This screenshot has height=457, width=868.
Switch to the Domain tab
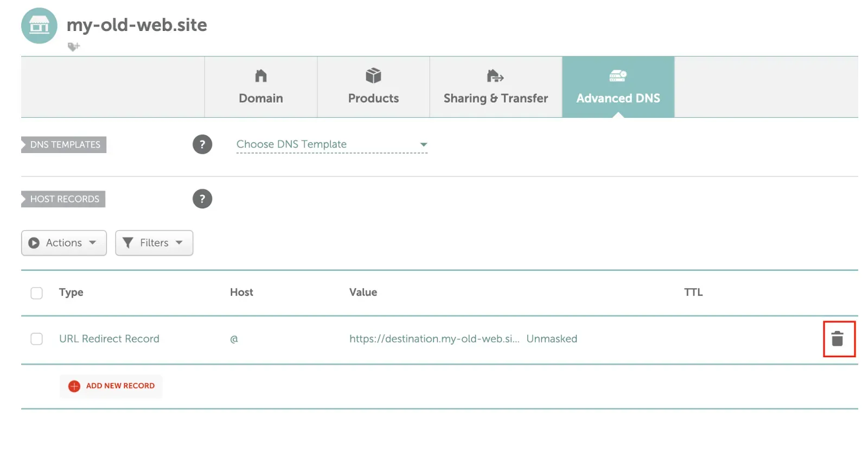pyautogui.click(x=261, y=87)
